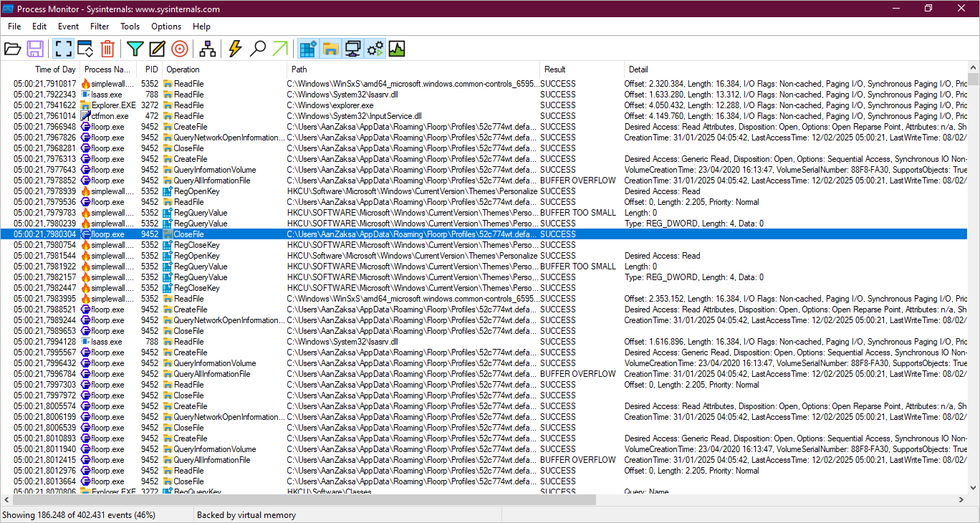Click the vertical scrollbar thumb
This screenshot has height=523, width=980.
tap(973, 78)
